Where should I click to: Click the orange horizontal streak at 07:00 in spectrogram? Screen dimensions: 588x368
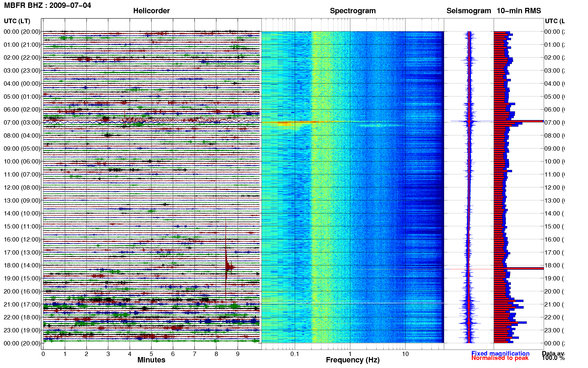[x=306, y=122]
